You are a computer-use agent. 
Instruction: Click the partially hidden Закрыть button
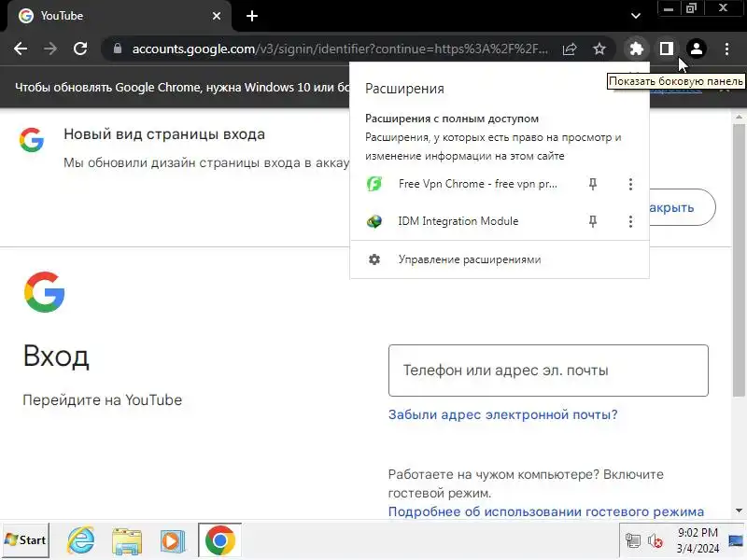click(683, 207)
